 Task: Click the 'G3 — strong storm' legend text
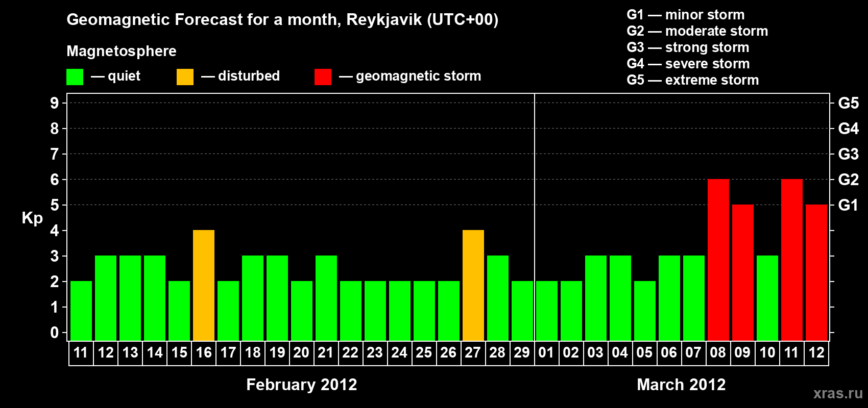click(688, 47)
